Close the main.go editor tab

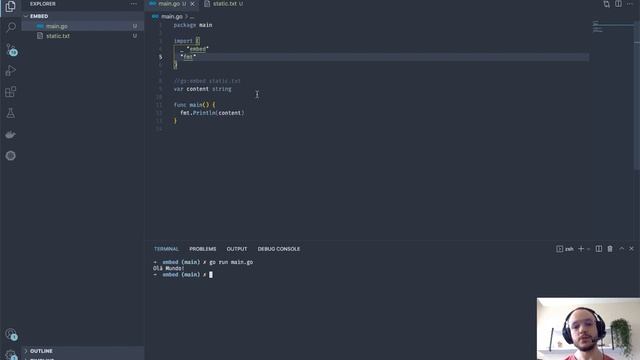click(193, 4)
